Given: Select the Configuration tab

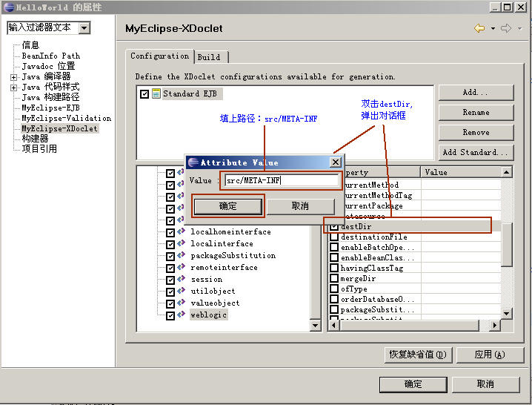Looking at the screenshot, I should tap(160, 56).
